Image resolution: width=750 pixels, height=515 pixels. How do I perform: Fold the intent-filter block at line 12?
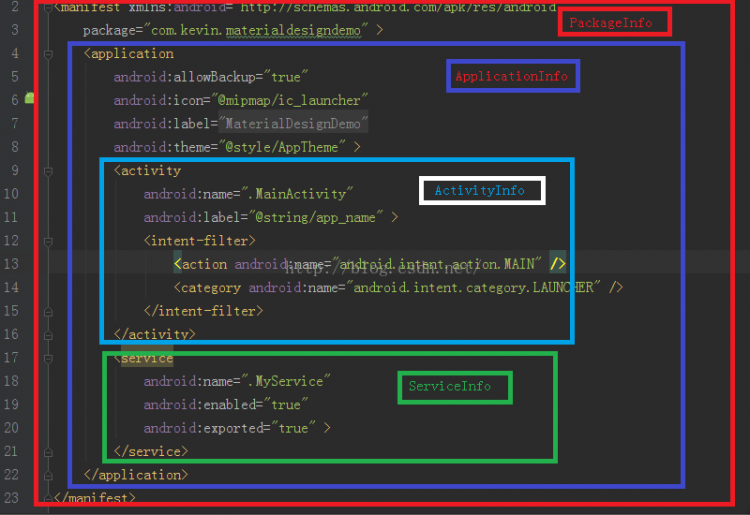coord(48,241)
